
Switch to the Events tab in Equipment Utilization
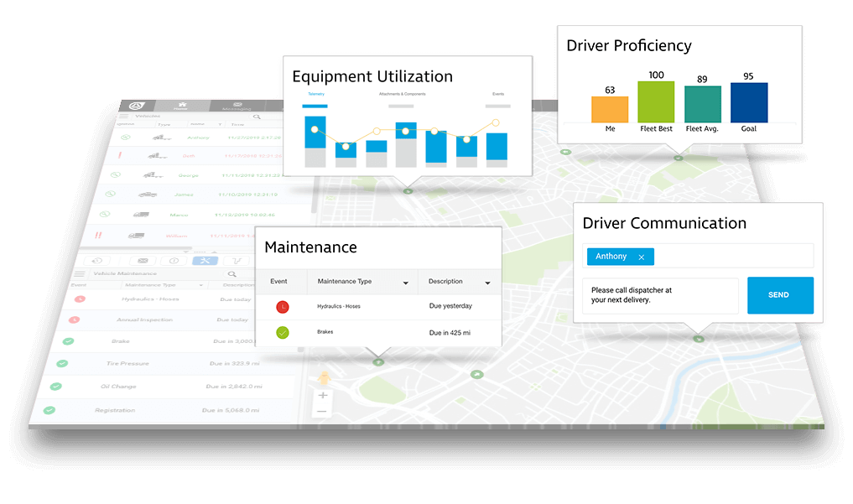pos(497,94)
